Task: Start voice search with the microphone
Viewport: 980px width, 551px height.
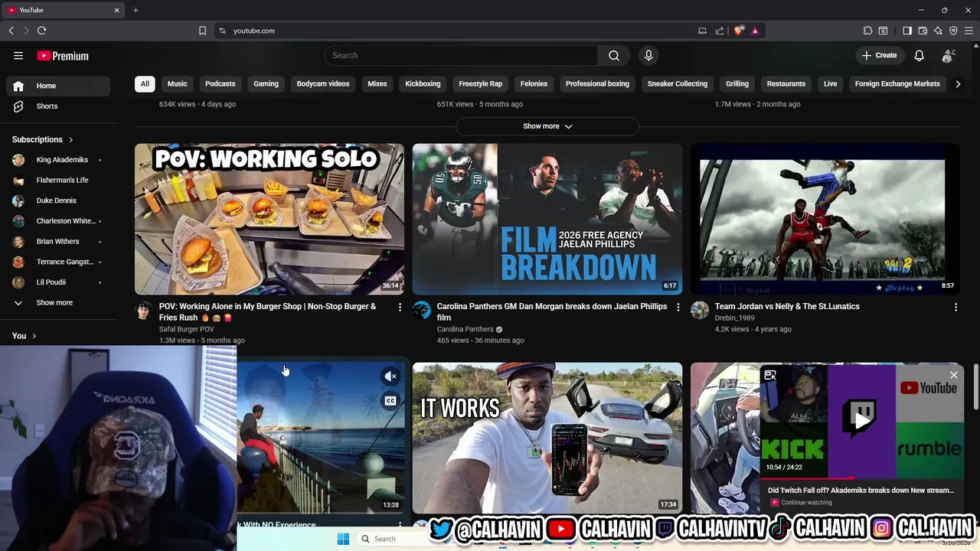Action: point(648,55)
